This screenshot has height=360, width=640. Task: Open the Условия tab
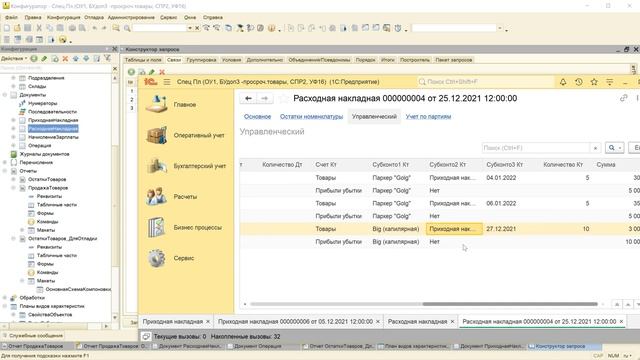tap(231, 60)
